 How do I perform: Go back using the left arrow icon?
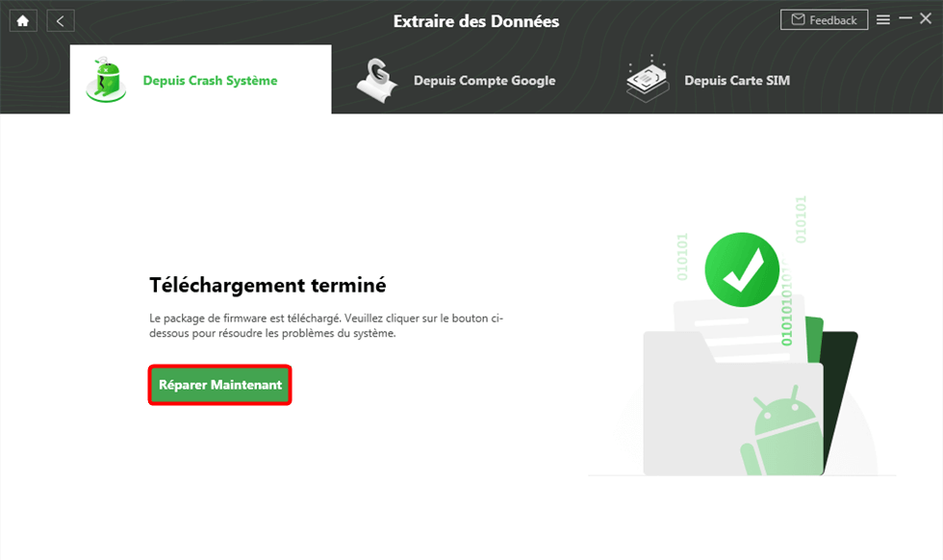60,20
